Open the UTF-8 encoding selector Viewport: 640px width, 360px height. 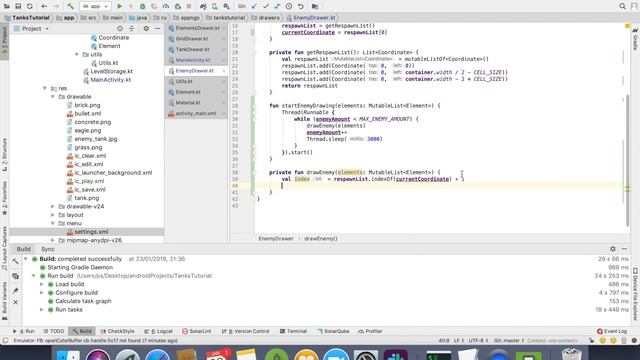tap(478, 340)
